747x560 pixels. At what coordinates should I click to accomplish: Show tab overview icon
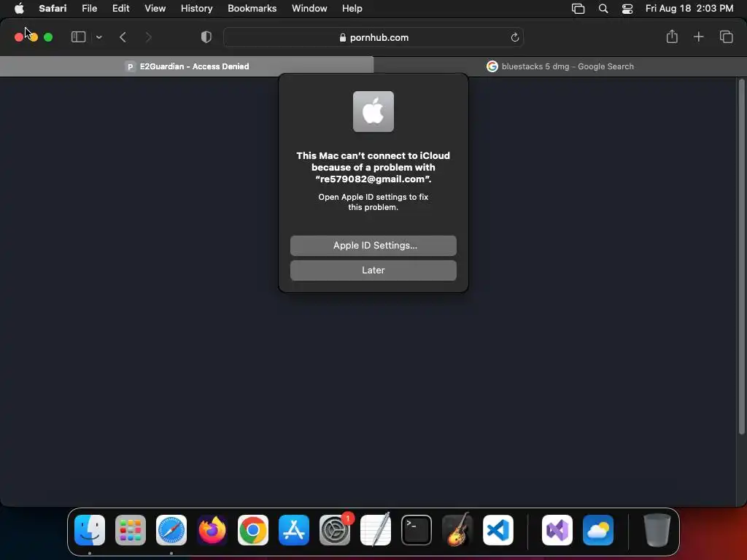point(726,36)
